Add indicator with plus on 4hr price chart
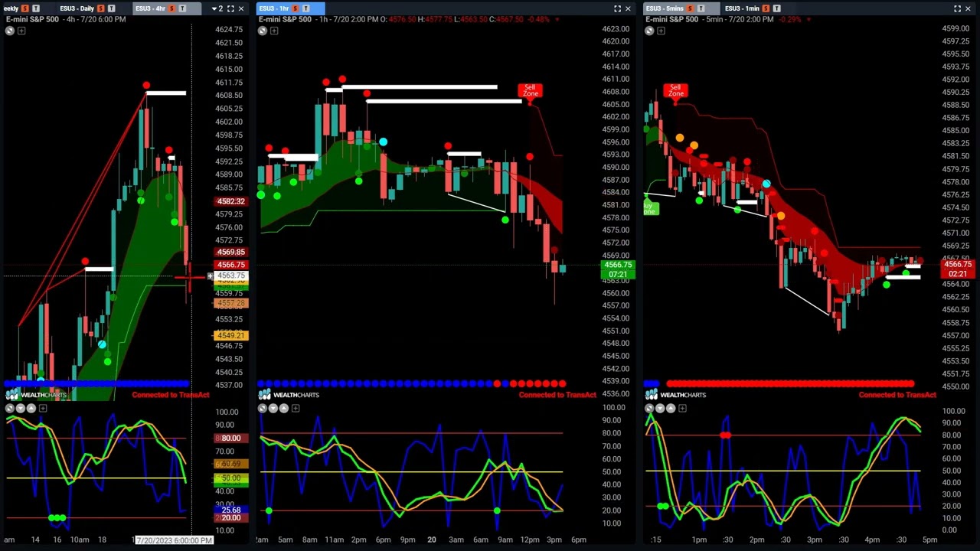980x551 pixels. [x=21, y=31]
